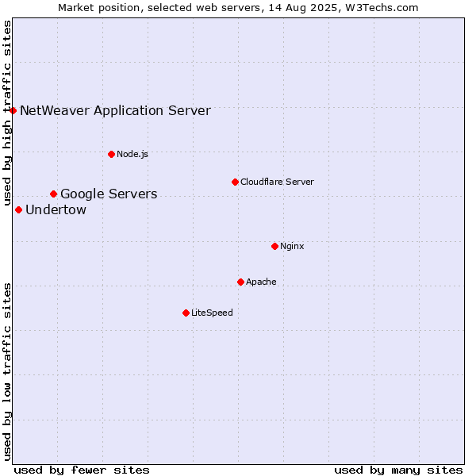Click the Apache red data point

pos(240,282)
